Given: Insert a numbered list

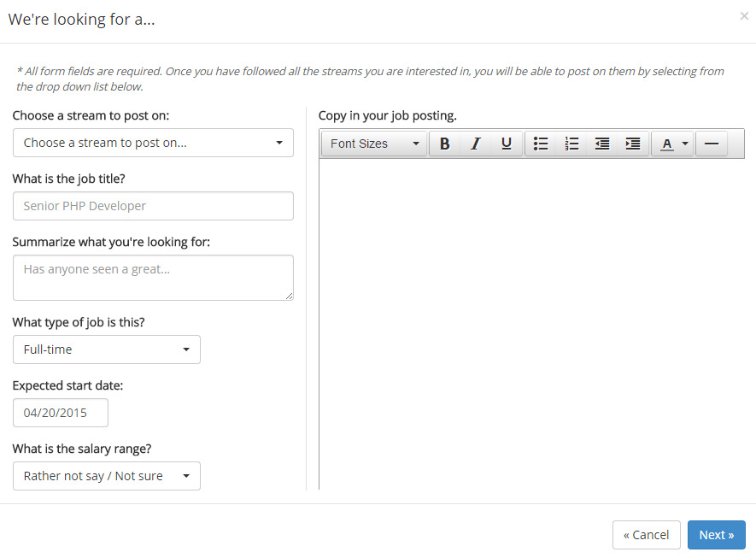Looking at the screenshot, I should click(571, 144).
